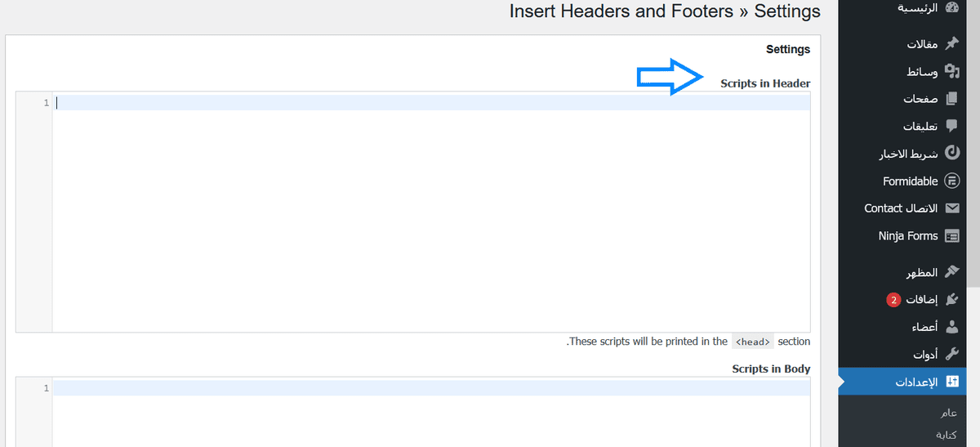Focus the Scripts in Body code editor
Image resolution: width=980 pixels, height=447 pixels.
coord(431,413)
